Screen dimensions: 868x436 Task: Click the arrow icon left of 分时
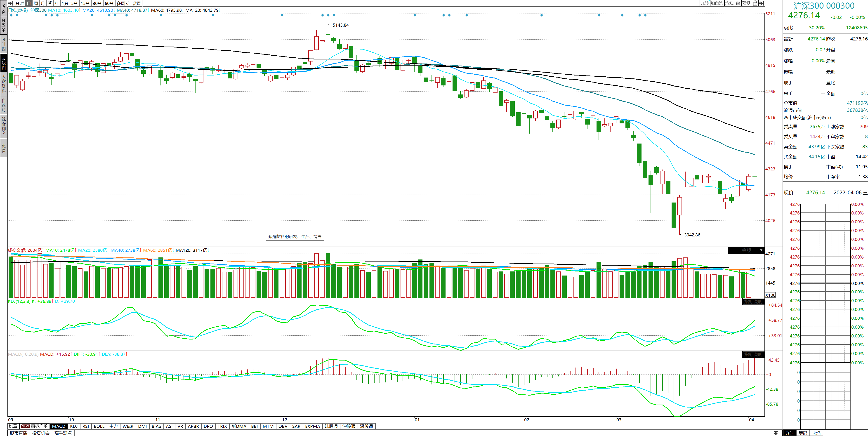[11, 3]
